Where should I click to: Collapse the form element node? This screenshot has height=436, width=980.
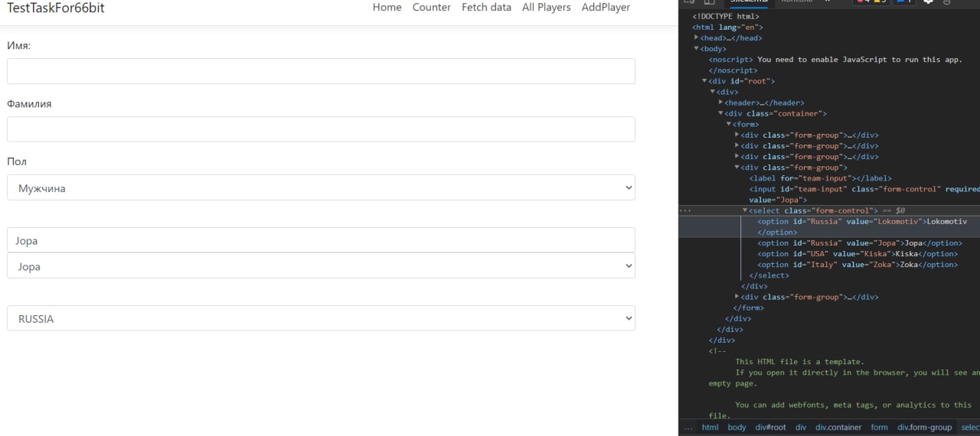pos(730,124)
